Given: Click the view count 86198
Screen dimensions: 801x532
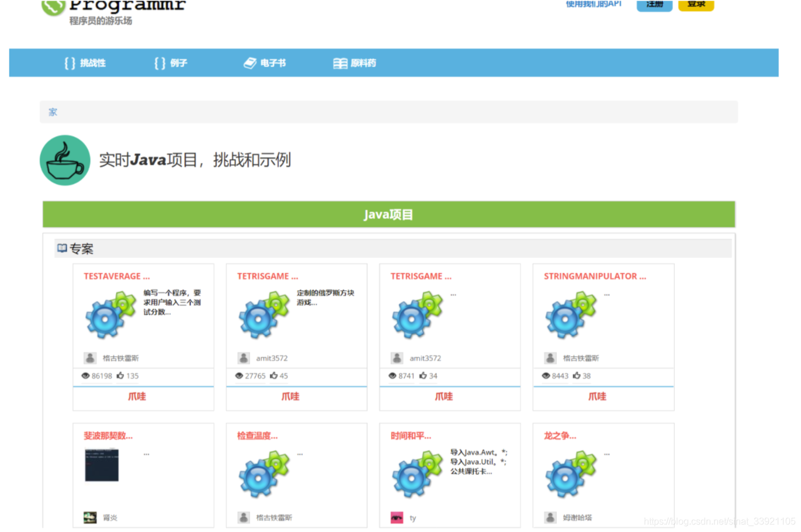Looking at the screenshot, I should tap(102, 375).
